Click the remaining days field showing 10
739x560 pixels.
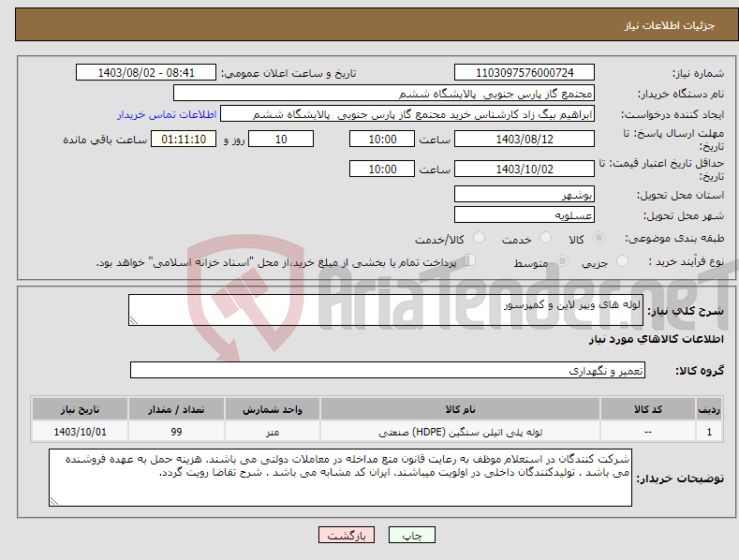[281, 139]
